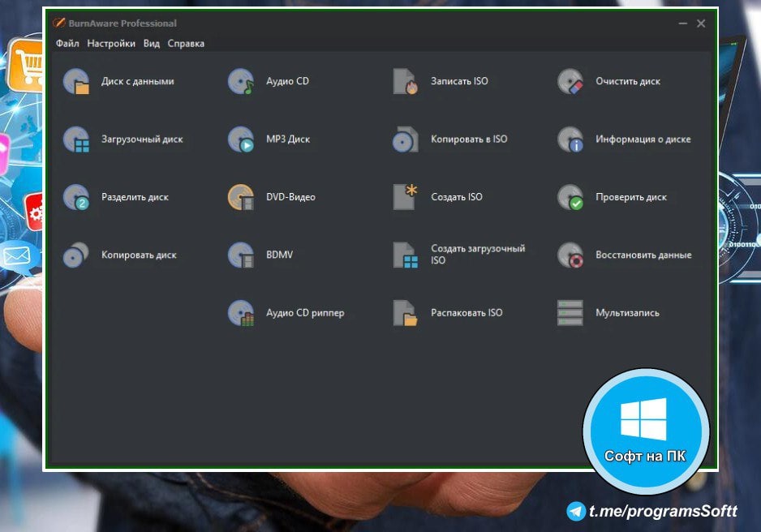Click the Копировать диск double-disc icon

click(76, 255)
